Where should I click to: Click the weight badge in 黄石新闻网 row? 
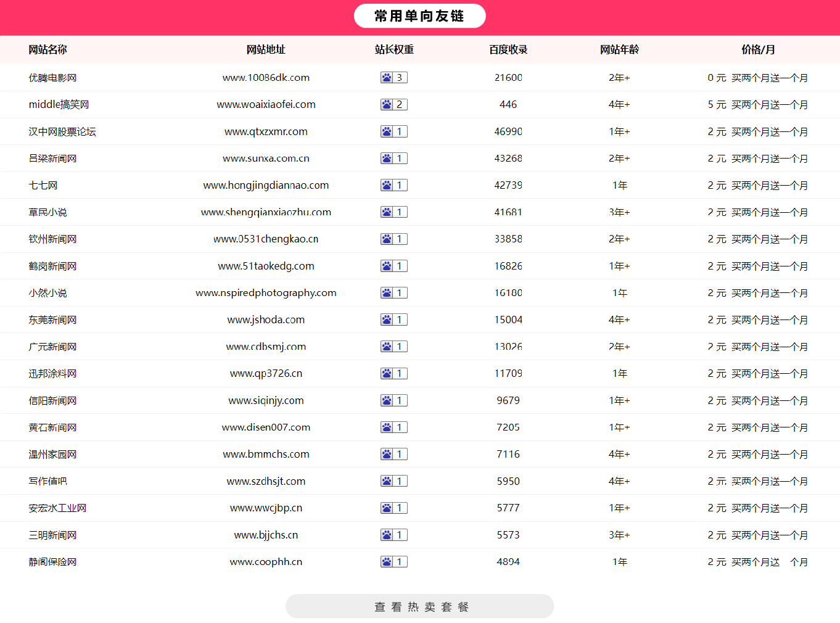click(x=393, y=427)
